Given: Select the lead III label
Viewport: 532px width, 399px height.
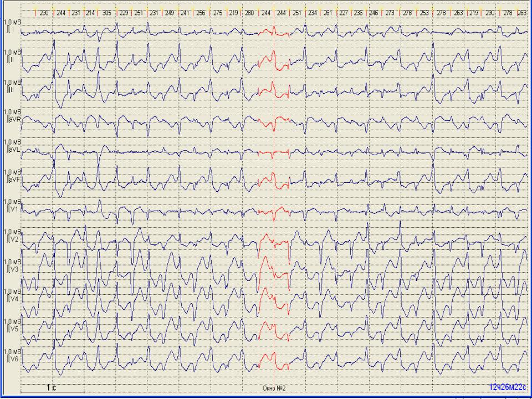Looking at the screenshot, I should 11,90.
